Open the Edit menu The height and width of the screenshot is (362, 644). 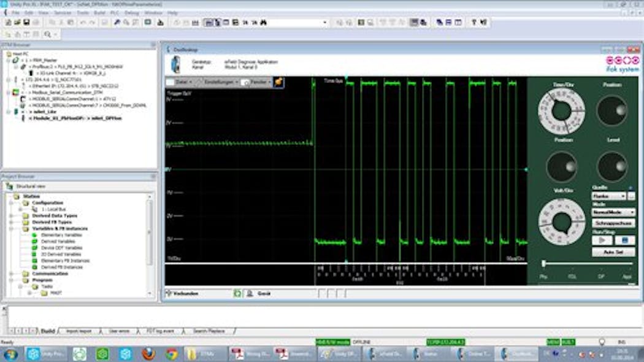click(29, 13)
